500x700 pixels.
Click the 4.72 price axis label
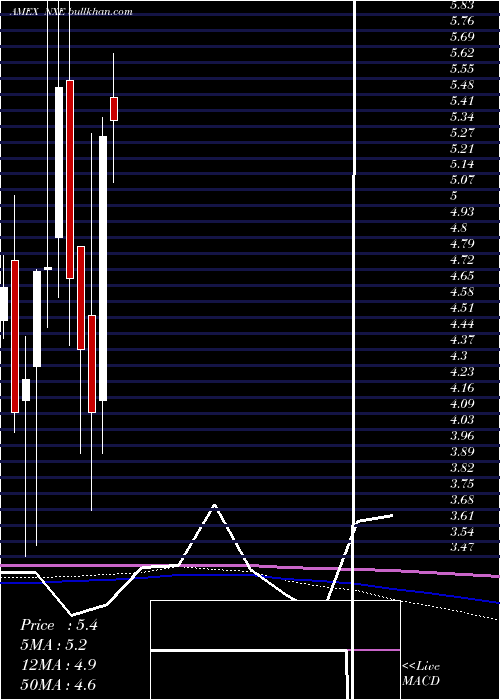click(x=462, y=260)
